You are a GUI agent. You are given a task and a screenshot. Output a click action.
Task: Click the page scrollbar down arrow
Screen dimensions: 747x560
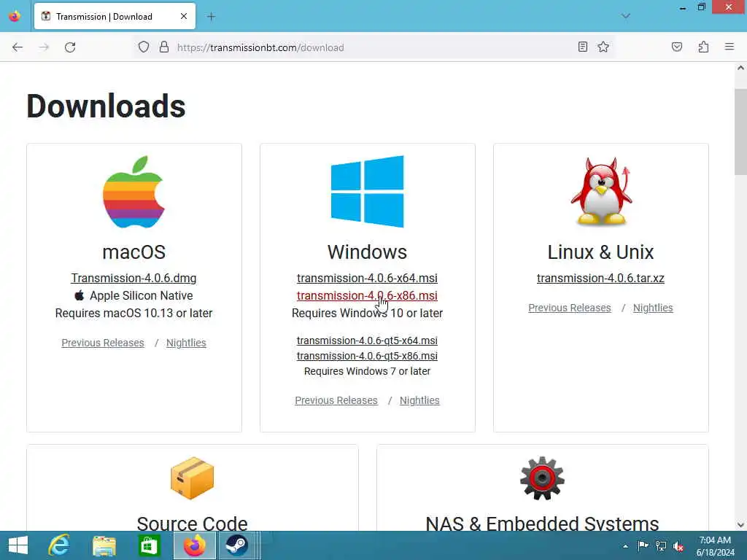pos(740,525)
